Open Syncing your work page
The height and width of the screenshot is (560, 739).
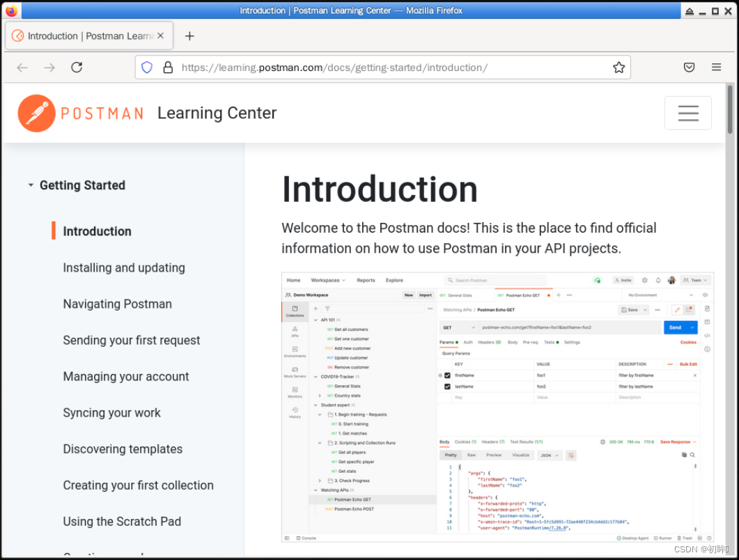tap(111, 413)
